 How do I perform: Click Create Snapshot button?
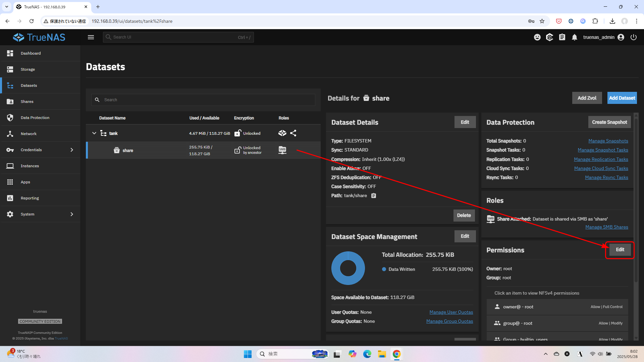pos(609,122)
